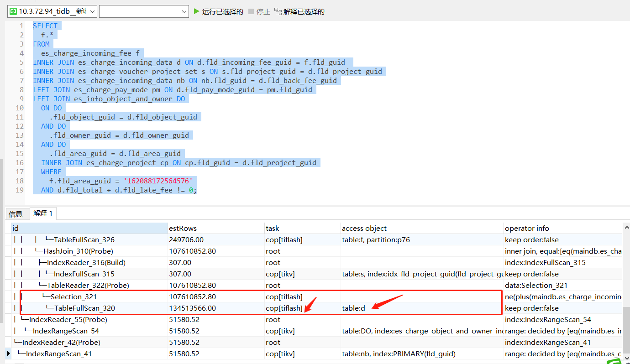Click the operator info index:IndexRangeScan_54
The image size is (630, 364).
[x=548, y=319]
